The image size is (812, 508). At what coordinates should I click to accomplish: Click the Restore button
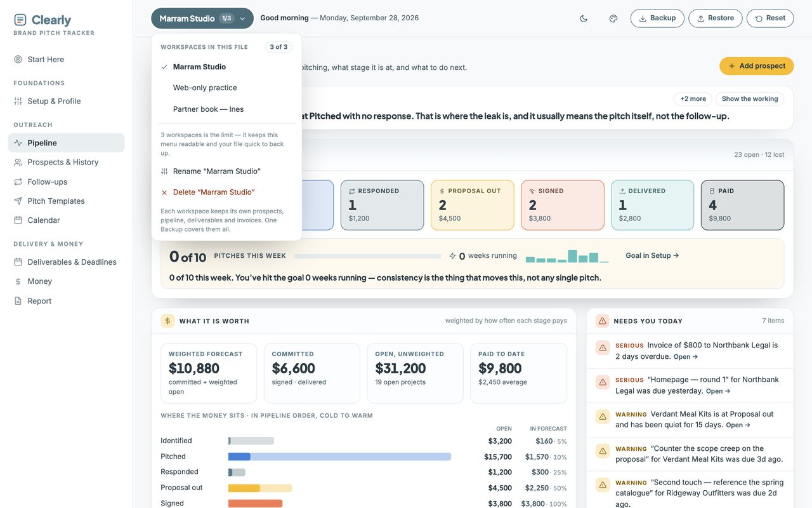pos(716,18)
